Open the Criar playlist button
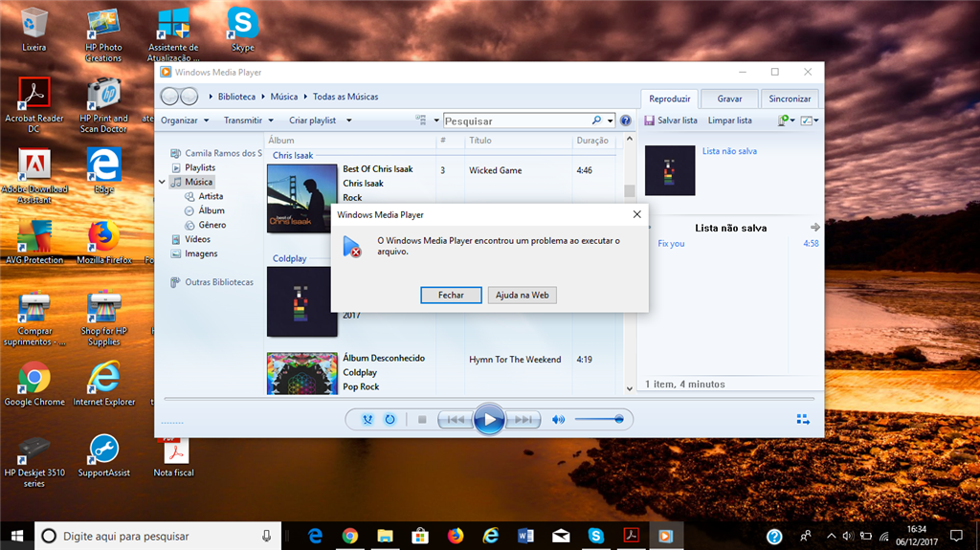Screen dimensions: 980x550 click(x=313, y=120)
